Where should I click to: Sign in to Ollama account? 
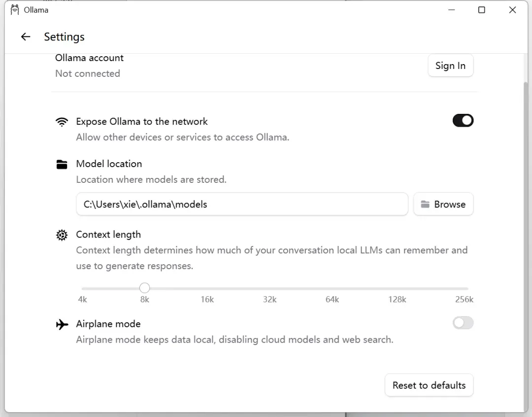pos(450,66)
